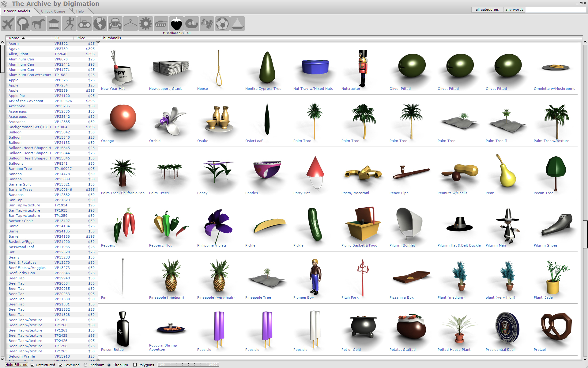The height and width of the screenshot is (368, 588).
Task: Open the mechanical category (gear icon)
Action: tap(146, 24)
